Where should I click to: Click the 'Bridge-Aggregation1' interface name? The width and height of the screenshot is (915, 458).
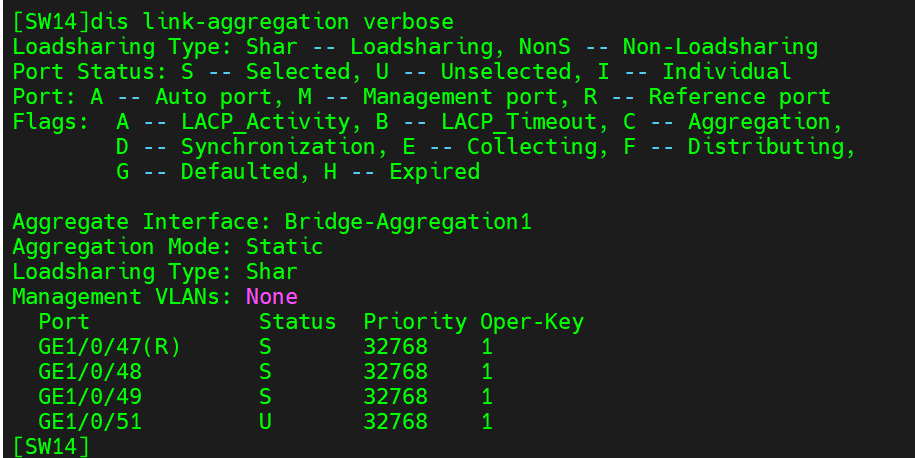click(407, 222)
